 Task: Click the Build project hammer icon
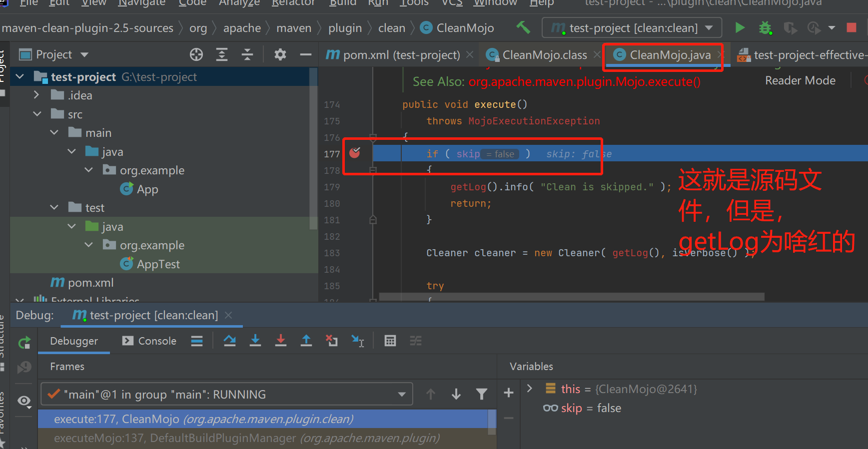pyautogui.click(x=523, y=27)
